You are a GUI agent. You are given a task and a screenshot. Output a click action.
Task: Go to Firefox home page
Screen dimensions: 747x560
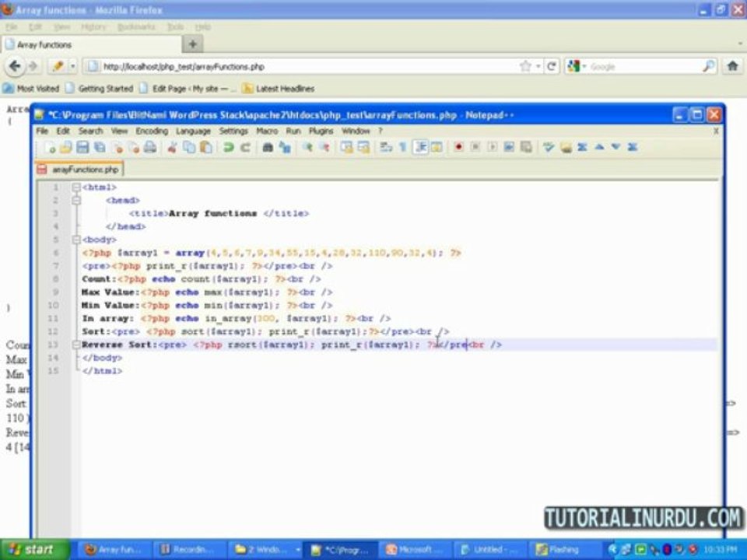click(733, 66)
